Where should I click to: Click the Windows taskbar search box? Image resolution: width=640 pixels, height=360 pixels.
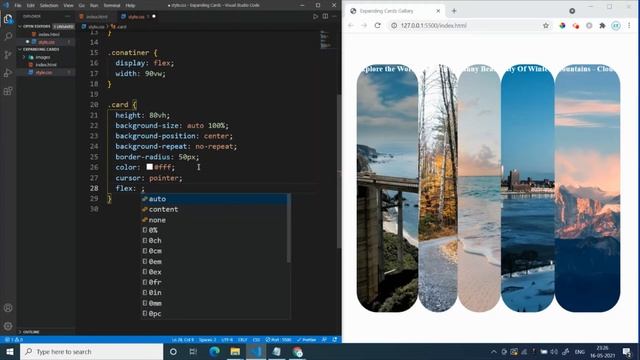tap(91, 351)
